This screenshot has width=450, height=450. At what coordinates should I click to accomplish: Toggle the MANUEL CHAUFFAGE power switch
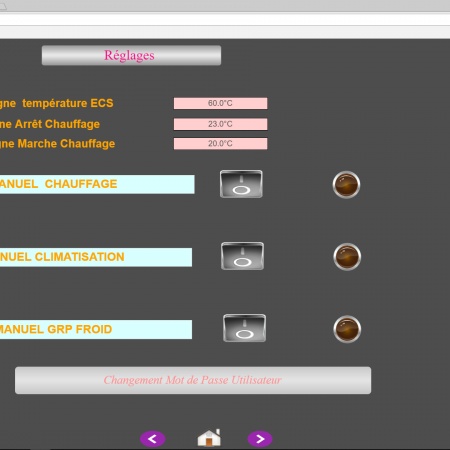241,184
